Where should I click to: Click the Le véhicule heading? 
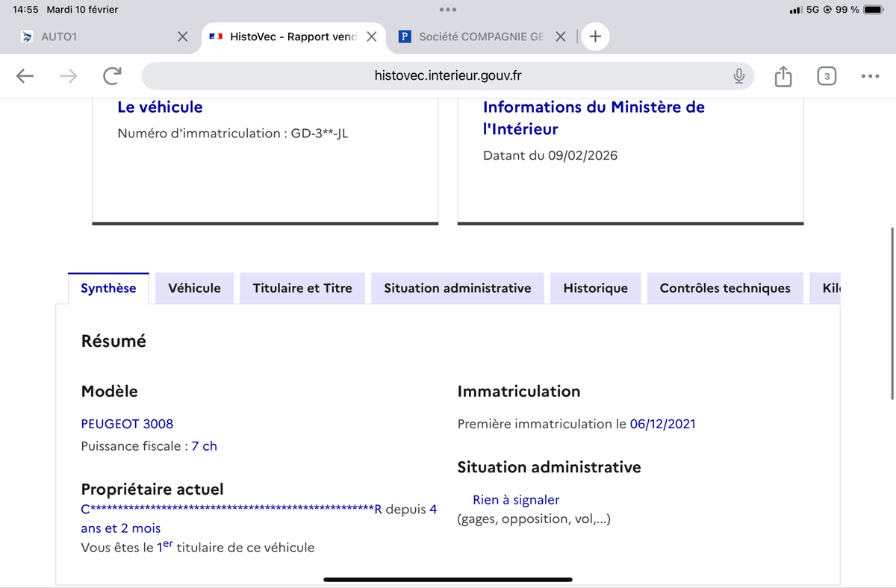click(x=160, y=107)
